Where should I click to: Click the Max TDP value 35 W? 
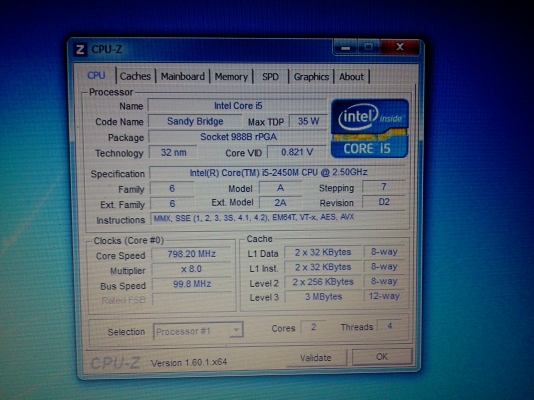click(x=308, y=121)
